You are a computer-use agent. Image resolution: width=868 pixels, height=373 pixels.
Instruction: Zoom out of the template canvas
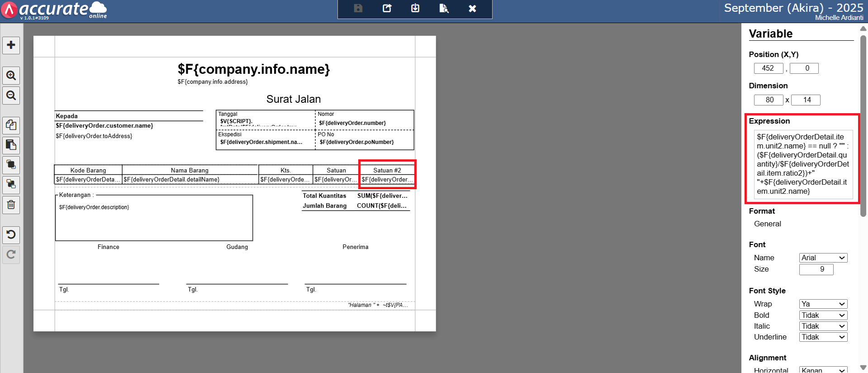(11, 96)
